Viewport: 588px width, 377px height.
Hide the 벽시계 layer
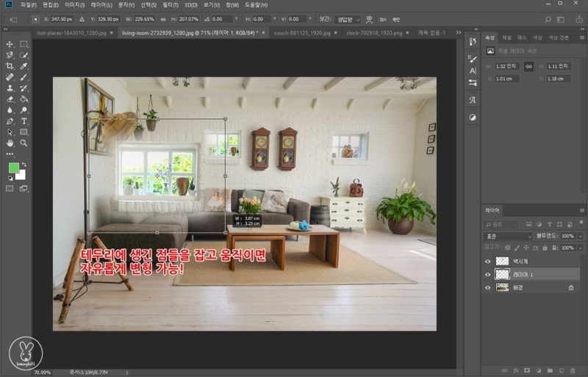(487, 261)
